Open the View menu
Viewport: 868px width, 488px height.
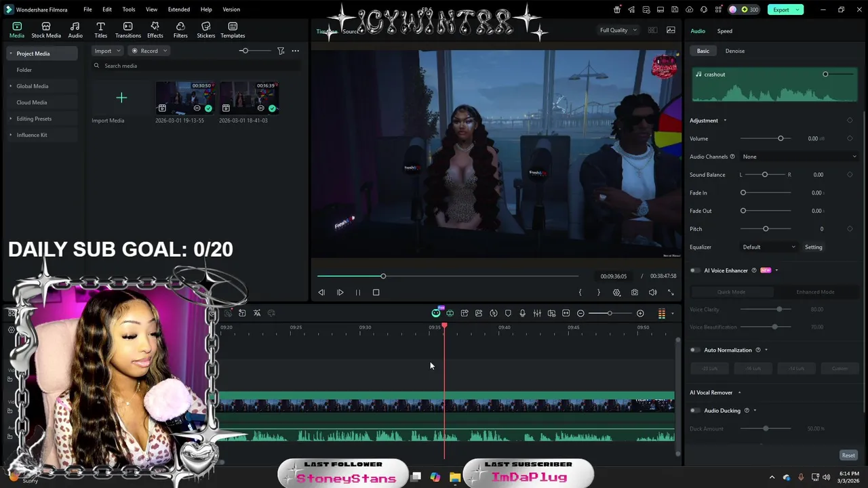click(x=151, y=9)
